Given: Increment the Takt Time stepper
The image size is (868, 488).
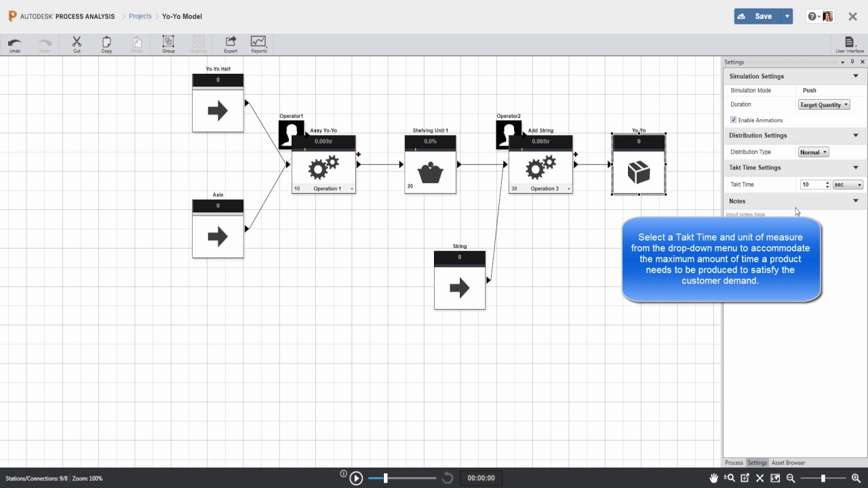Looking at the screenshot, I should (x=827, y=182).
